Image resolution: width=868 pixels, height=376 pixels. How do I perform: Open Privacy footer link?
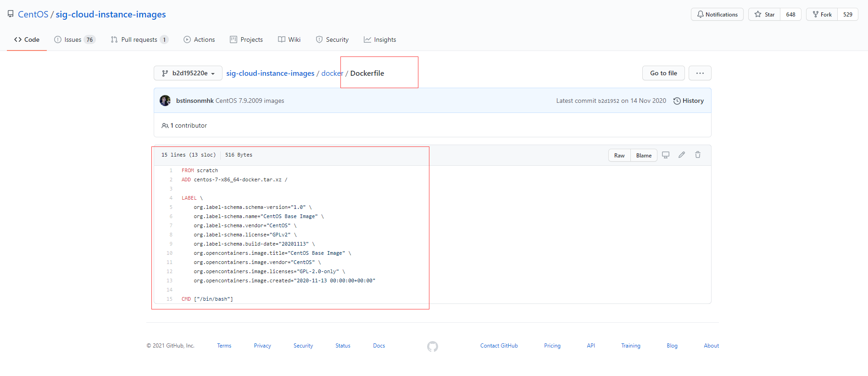262,346
